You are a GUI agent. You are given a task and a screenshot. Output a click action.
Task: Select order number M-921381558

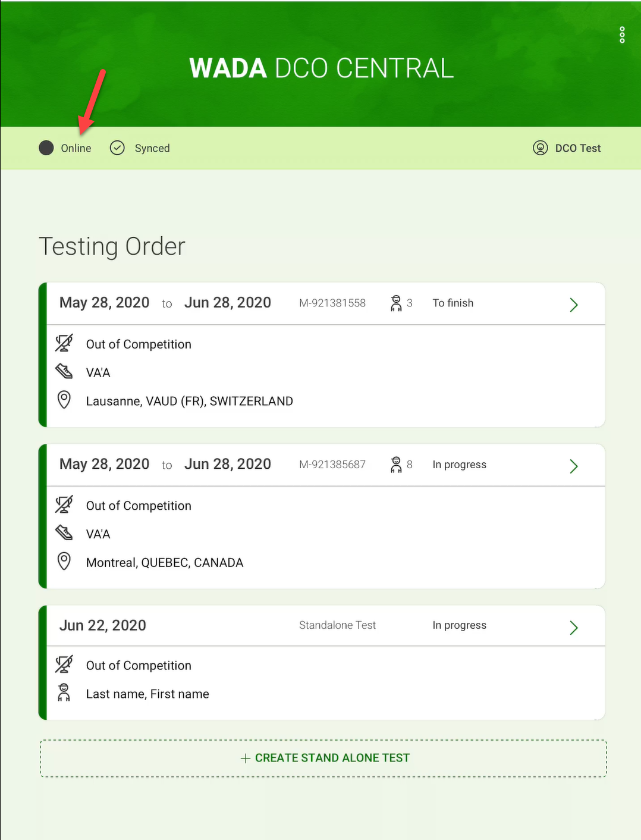332,303
